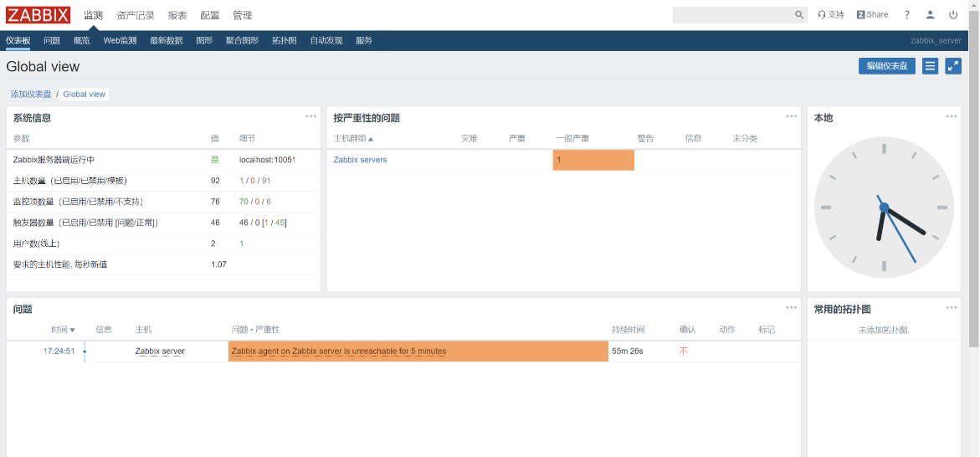Click the 添加仪表盘 breadcrumb link
The height and width of the screenshot is (457, 980).
coord(31,95)
